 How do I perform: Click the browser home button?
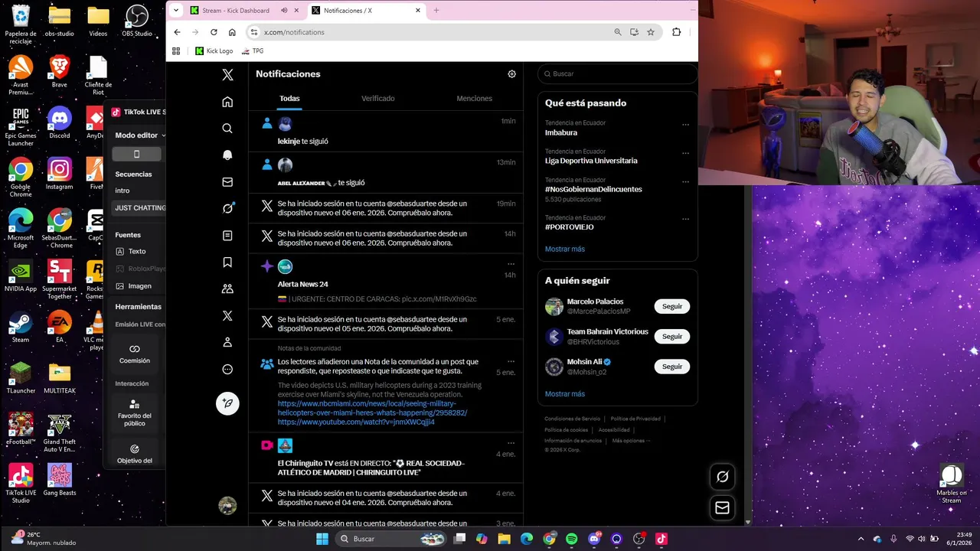click(232, 32)
